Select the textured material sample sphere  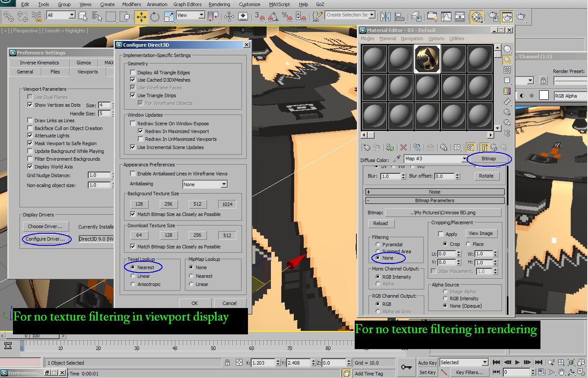(427, 59)
